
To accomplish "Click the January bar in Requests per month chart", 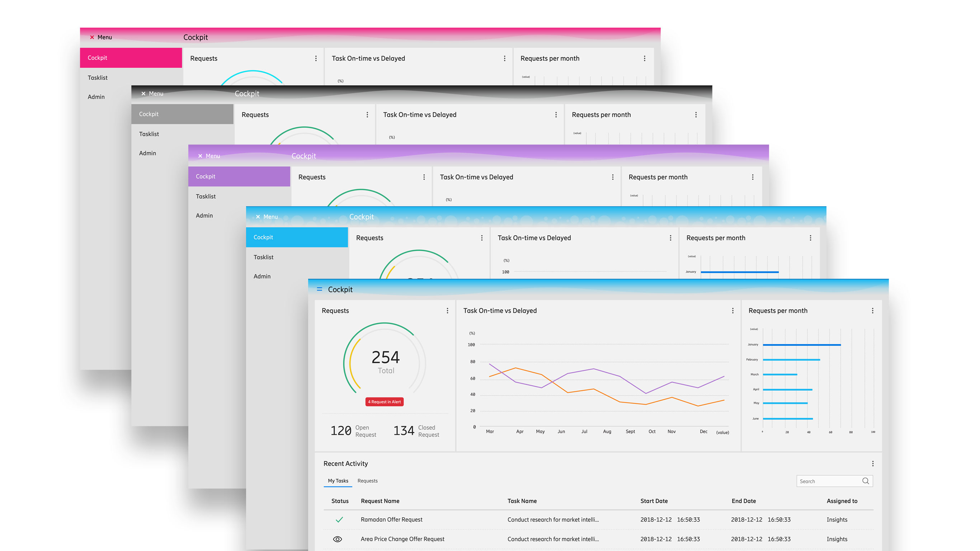I will coord(802,345).
